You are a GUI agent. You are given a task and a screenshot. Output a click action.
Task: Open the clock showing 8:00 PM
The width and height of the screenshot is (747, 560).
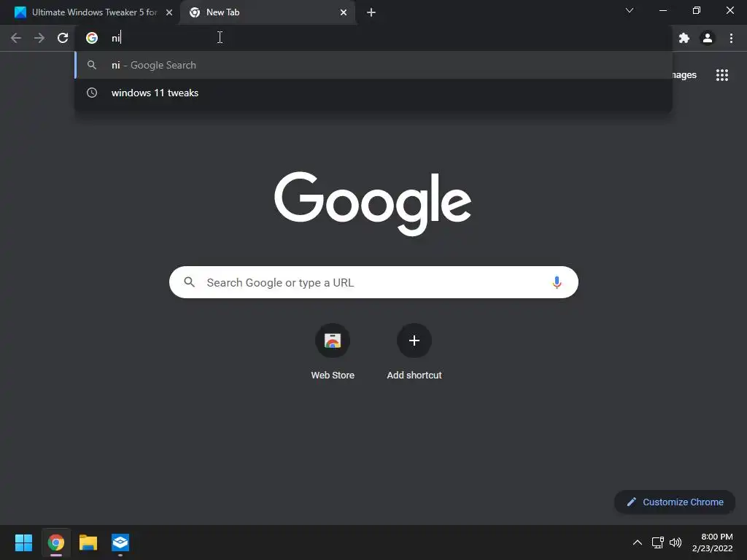pos(712,542)
